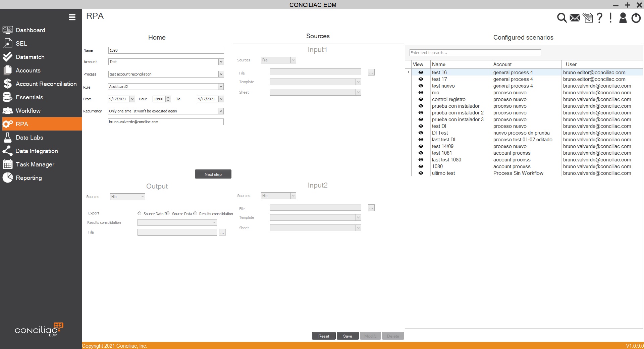This screenshot has width=644, height=349.
Task: Go to Task Manager in sidebar
Action: pyautogui.click(x=35, y=164)
